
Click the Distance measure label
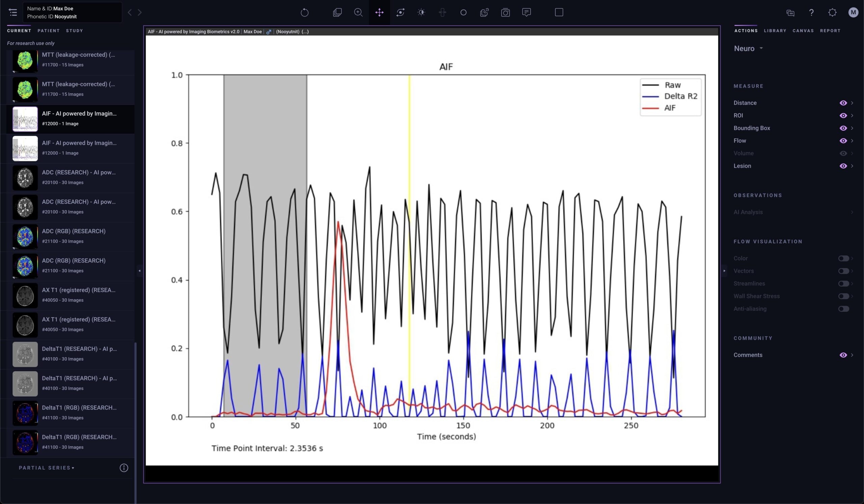click(745, 103)
